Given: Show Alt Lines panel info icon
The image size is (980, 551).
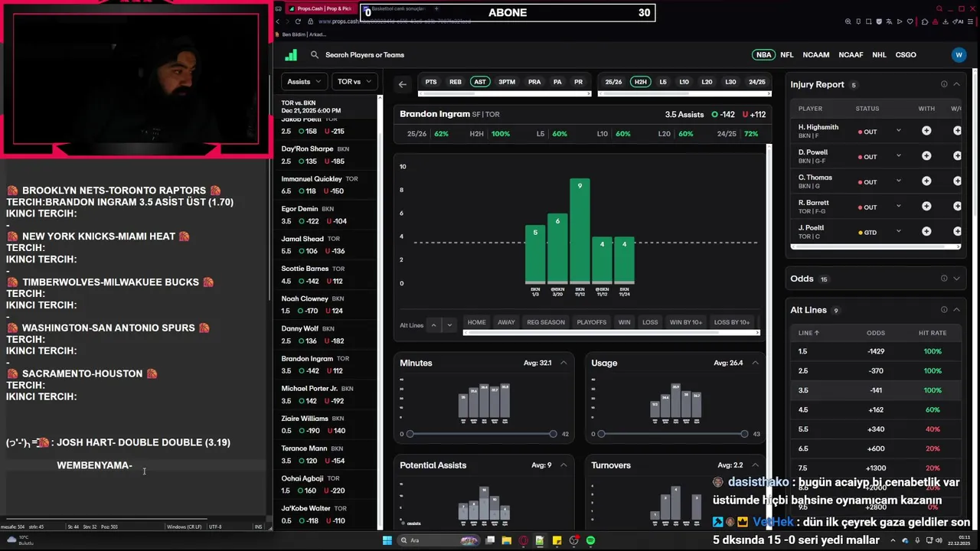Looking at the screenshot, I should tap(944, 310).
